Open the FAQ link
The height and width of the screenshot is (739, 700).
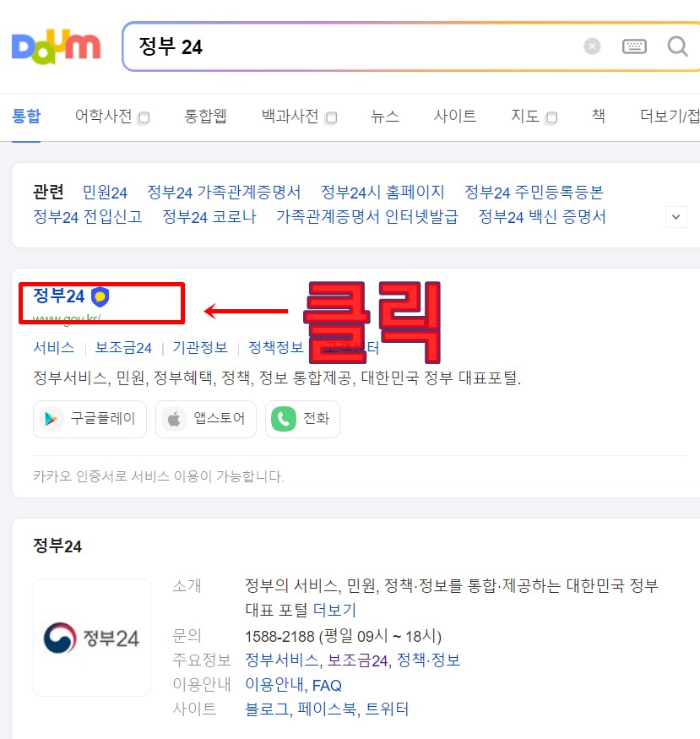[327, 685]
